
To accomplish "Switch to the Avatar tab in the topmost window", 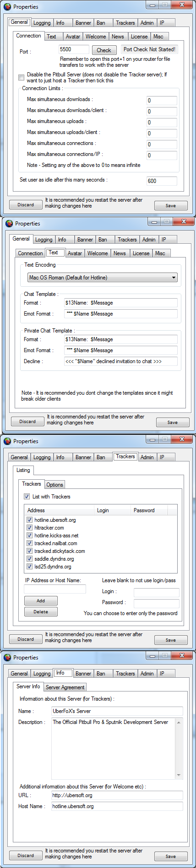I will pos(73,37).
